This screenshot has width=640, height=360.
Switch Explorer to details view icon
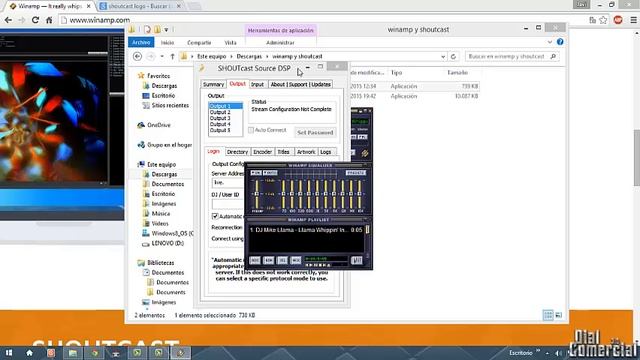pyautogui.click(x=548, y=315)
